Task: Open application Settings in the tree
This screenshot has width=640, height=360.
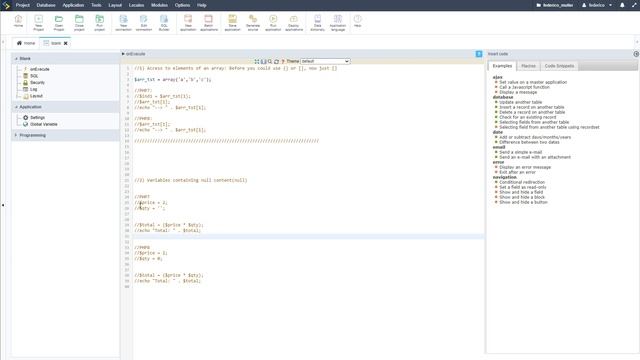Action: click(37, 118)
